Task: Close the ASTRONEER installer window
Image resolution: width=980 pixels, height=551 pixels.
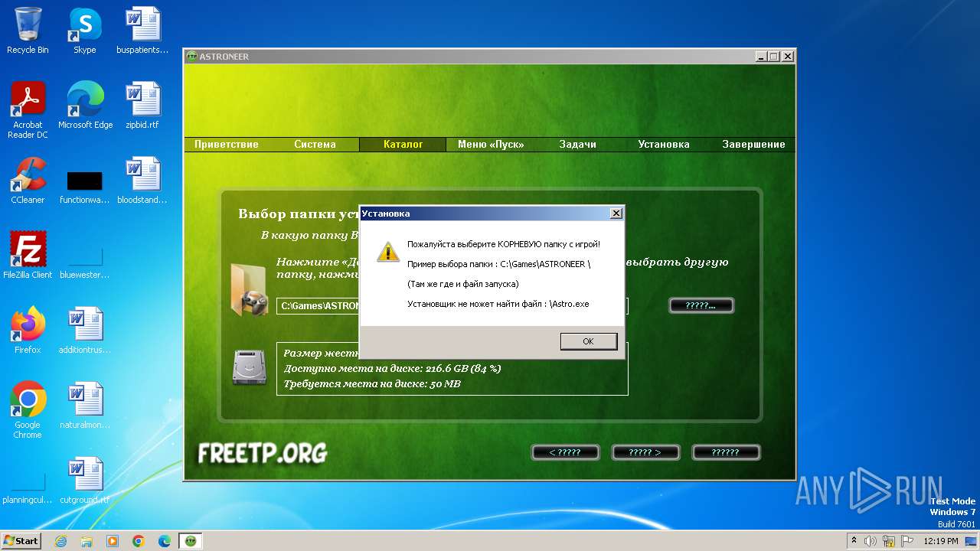Action: (787, 57)
